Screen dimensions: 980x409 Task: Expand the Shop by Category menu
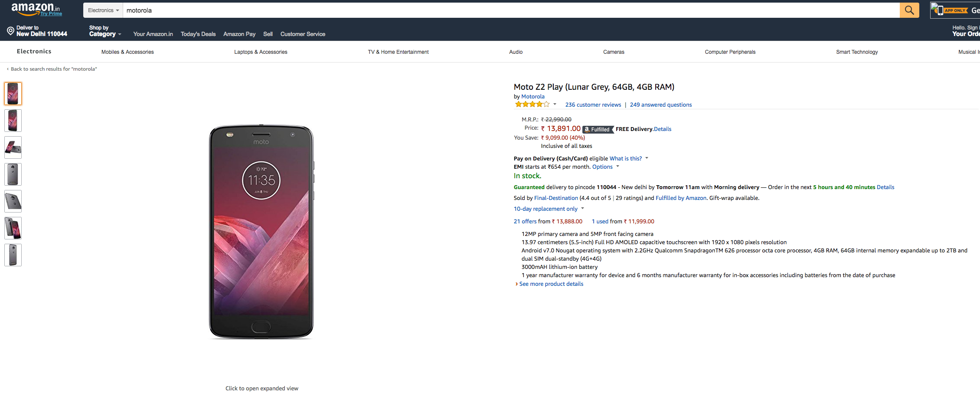[x=105, y=31]
